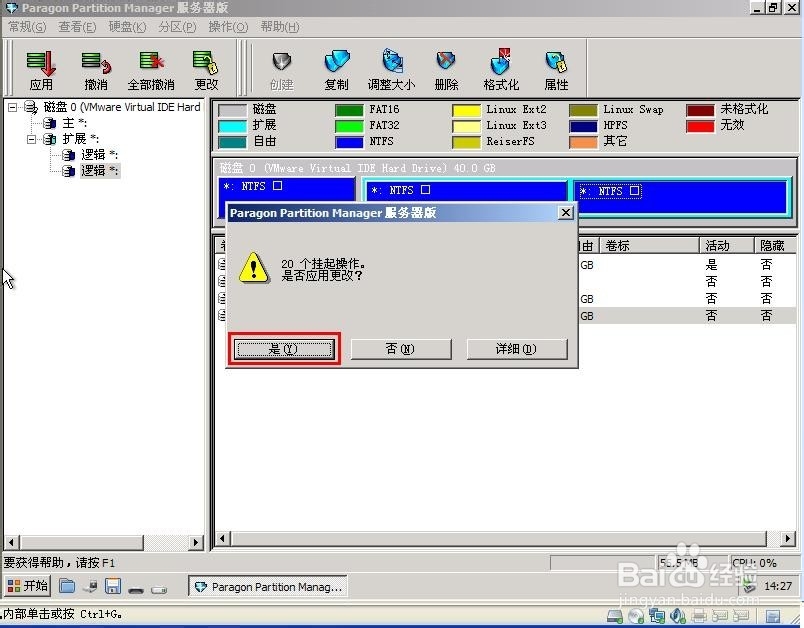The image size is (804, 628).
Task: Collapse the 扩展 tree node
Action: coord(31,139)
